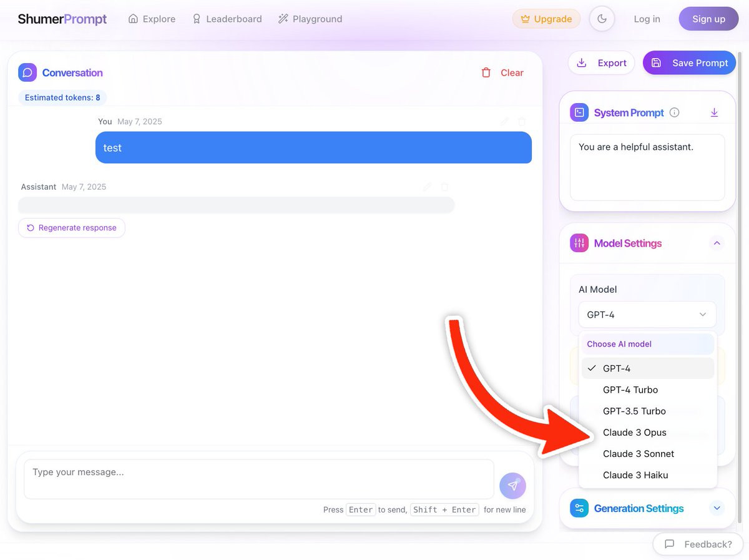Expand the Generation Settings section
This screenshot has width=749, height=560.
click(x=717, y=508)
